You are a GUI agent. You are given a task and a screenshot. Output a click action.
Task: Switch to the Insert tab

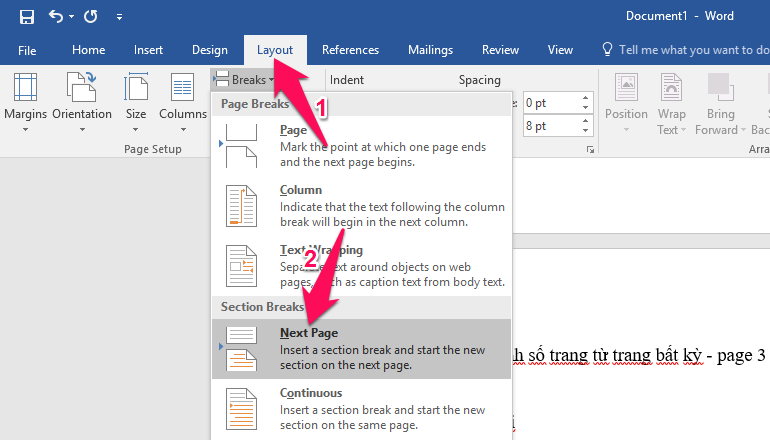[148, 50]
